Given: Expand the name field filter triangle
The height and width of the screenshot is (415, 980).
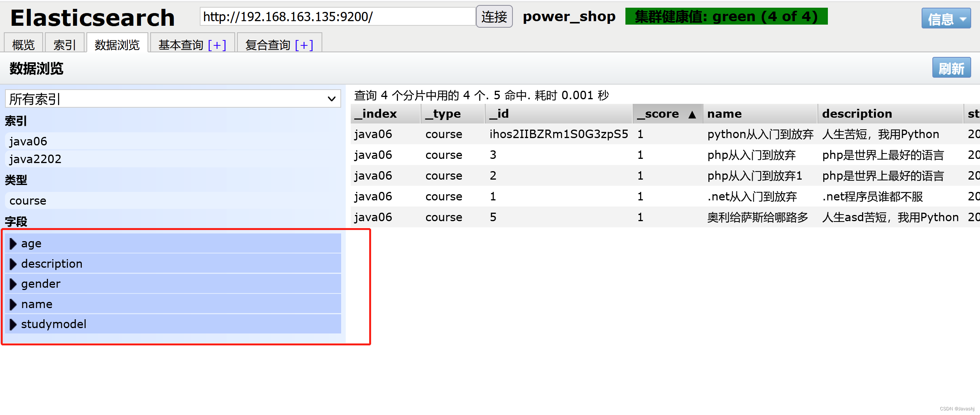Looking at the screenshot, I should (13, 304).
